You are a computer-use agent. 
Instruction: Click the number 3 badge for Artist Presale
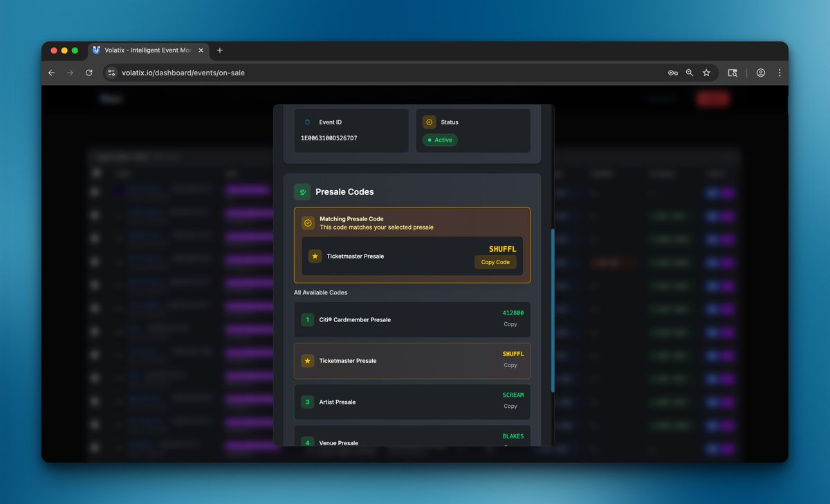click(308, 402)
